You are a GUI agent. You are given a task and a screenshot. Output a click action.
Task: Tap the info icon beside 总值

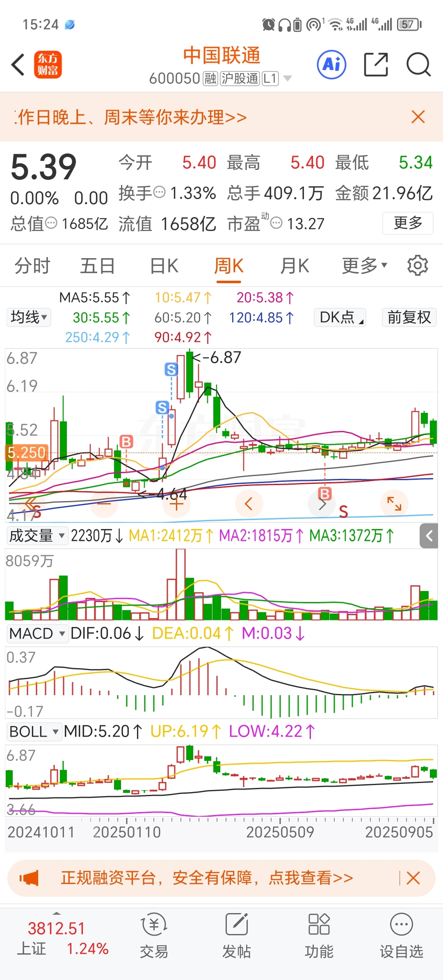tap(51, 223)
